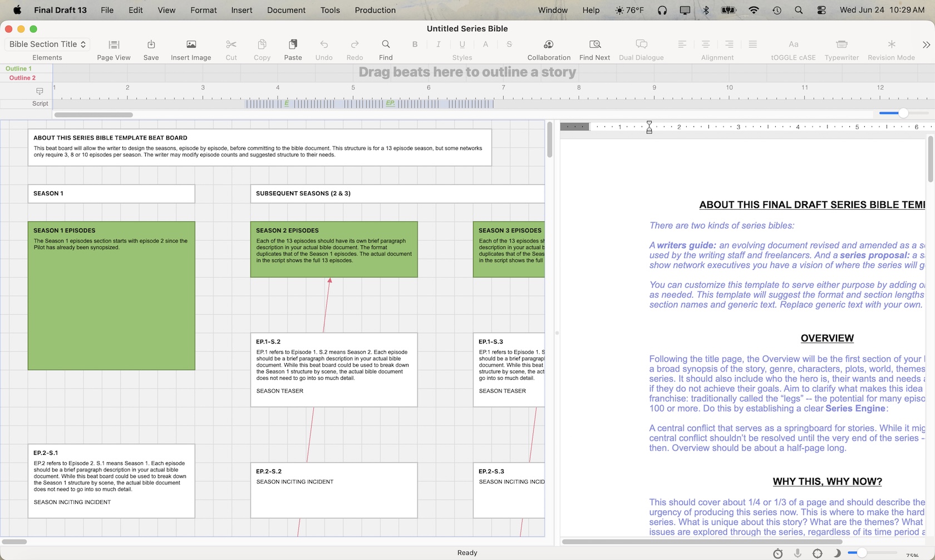Click the beat board vertical scrollbar
935x560 pixels.
coord(550,140)
